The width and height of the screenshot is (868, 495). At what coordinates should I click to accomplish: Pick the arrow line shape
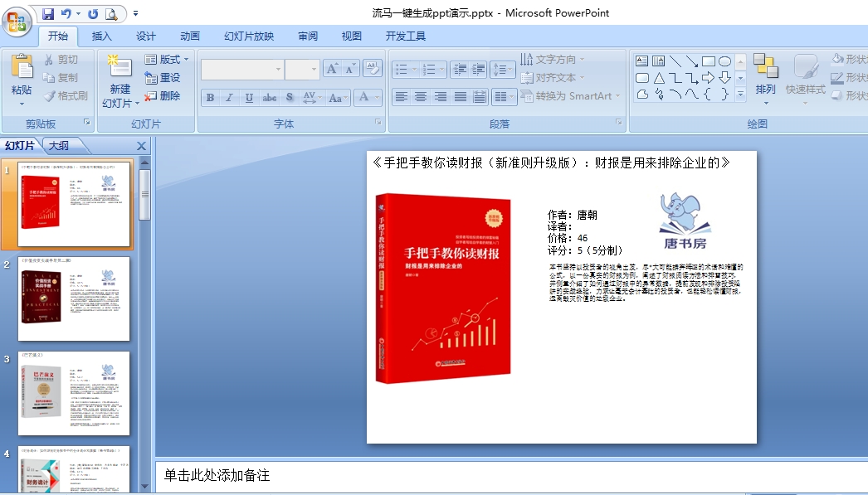coord(692,61)
